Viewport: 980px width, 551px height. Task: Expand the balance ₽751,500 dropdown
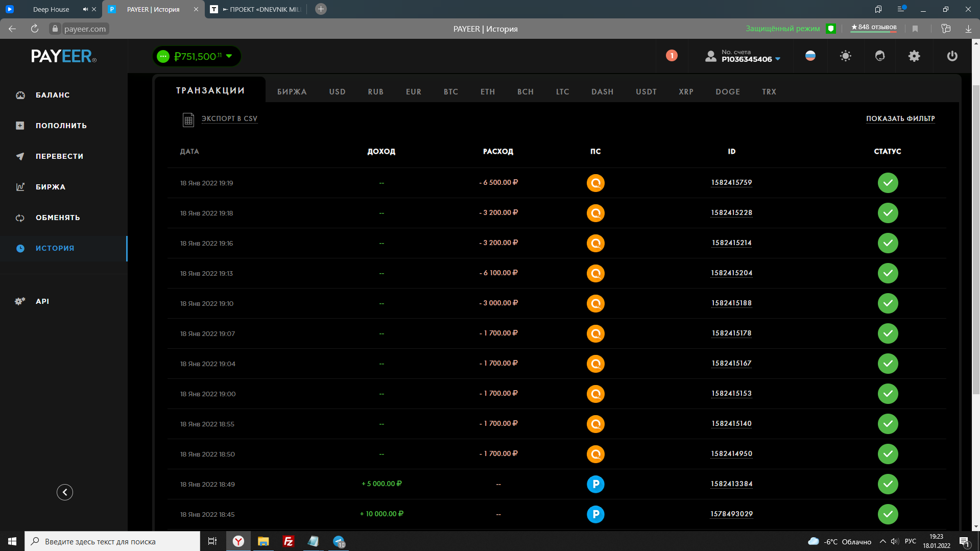coord(229,56)
